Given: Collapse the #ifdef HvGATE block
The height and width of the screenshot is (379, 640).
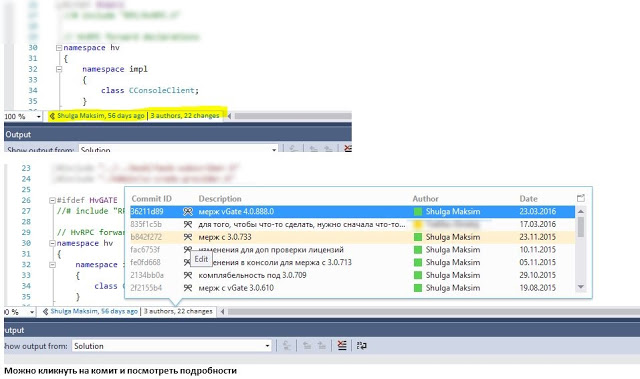Looking at the screenshot, I should [52, 200].
